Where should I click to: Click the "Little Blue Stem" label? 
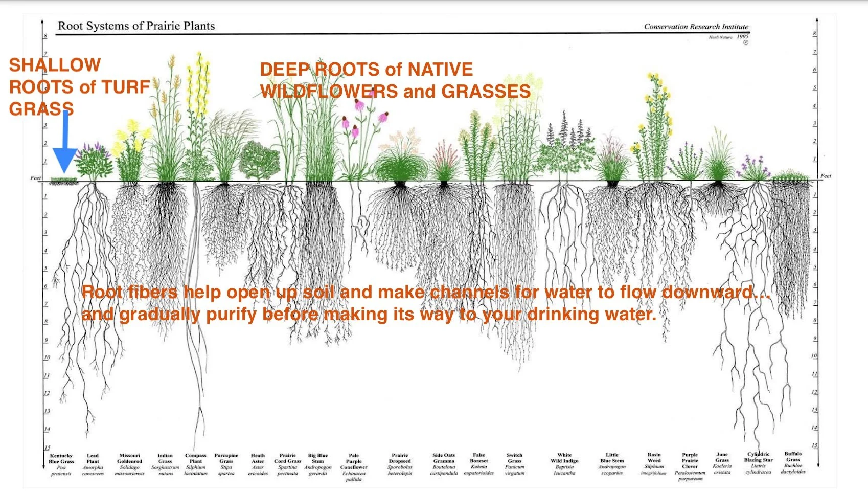[x=612, y=458]
